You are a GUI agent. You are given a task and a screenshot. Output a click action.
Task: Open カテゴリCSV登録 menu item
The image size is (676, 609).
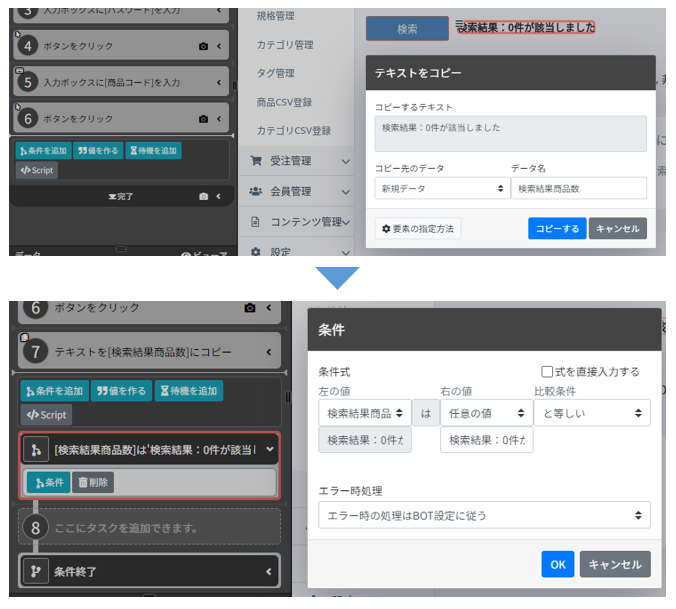pos(294,131)
